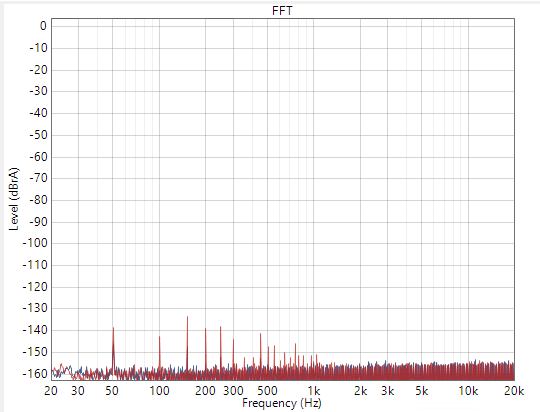The image size is (540, 412).
Task: Click the 0 dB y-axis tick label
Action: [x=43, y=26]
